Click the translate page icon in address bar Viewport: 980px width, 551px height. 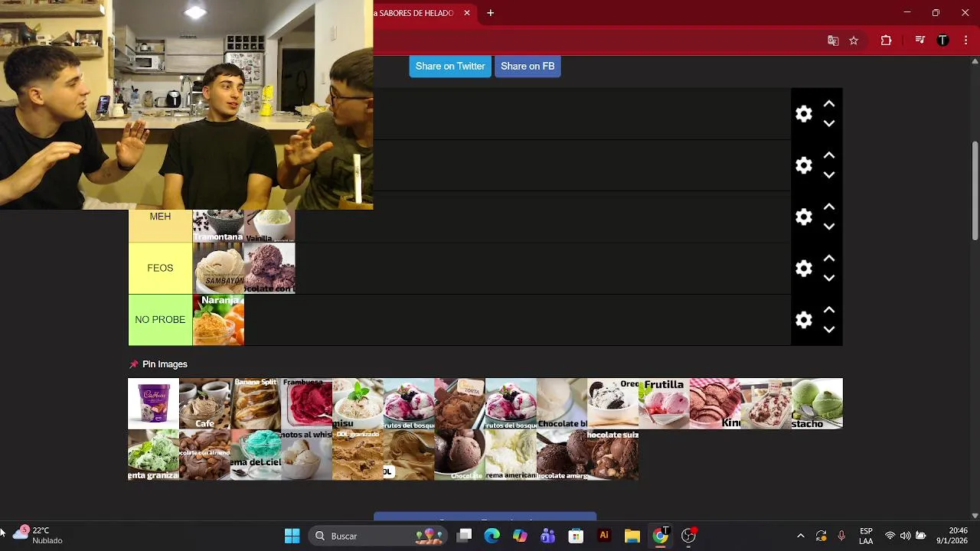click(833, 41)
